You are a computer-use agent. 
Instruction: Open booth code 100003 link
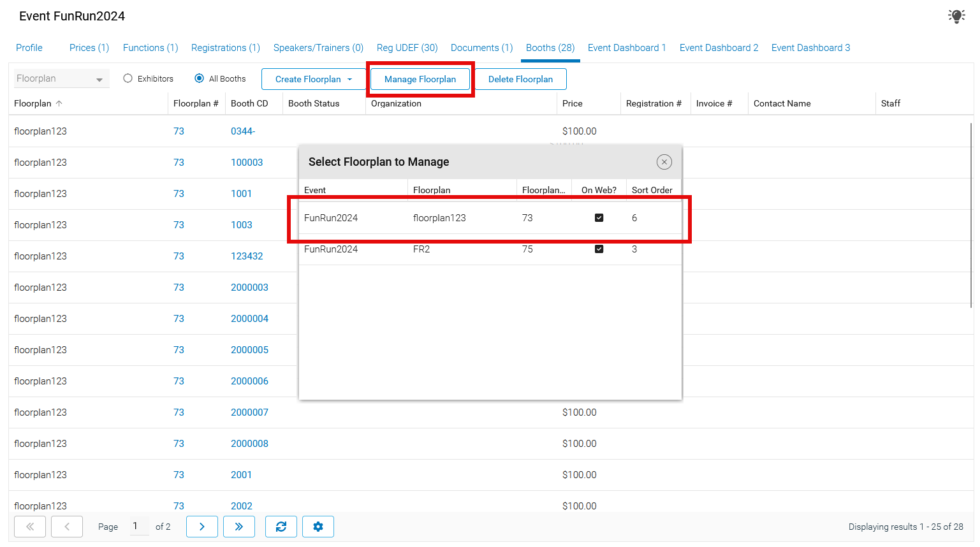pyautogui.click(x=247, y=163)
